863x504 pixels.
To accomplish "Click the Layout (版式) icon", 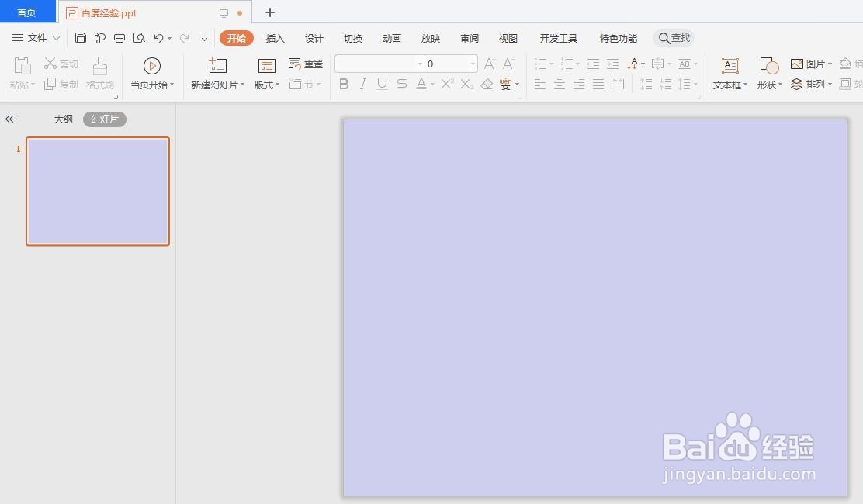I will pyautogui.click(x=266, y=67).
